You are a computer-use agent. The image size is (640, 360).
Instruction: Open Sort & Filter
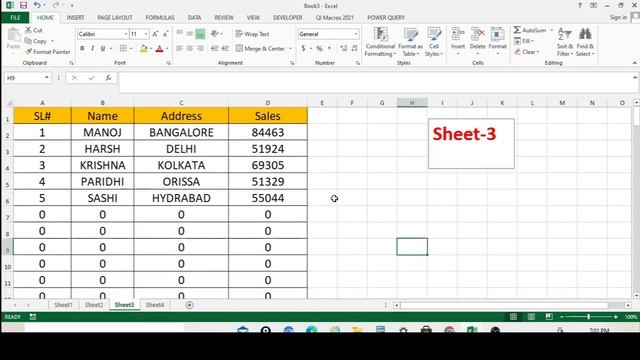coord(565,42)
